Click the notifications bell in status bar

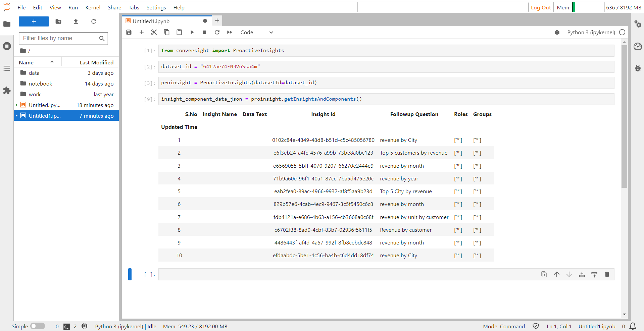pyautogui.click(x=633, y=326)
